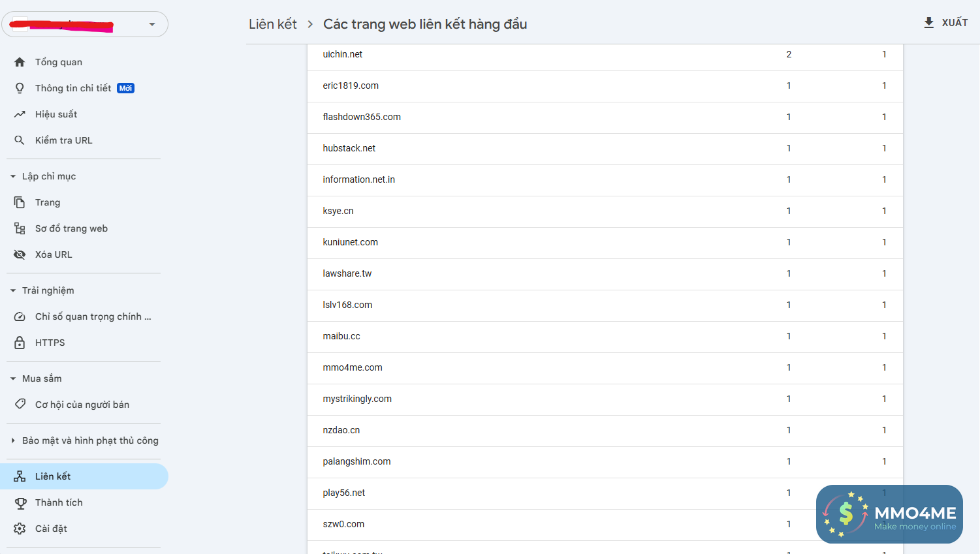The image size is (980, 554).
Task: Go back via Liên kết breadcrumb
Action: [272, 24]
